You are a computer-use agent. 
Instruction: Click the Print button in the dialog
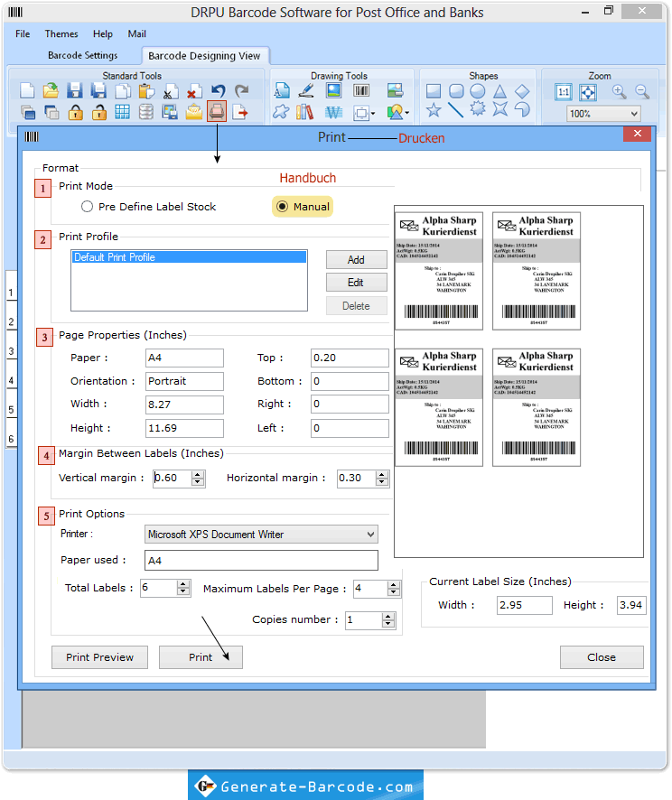click(x=201, y=657)
